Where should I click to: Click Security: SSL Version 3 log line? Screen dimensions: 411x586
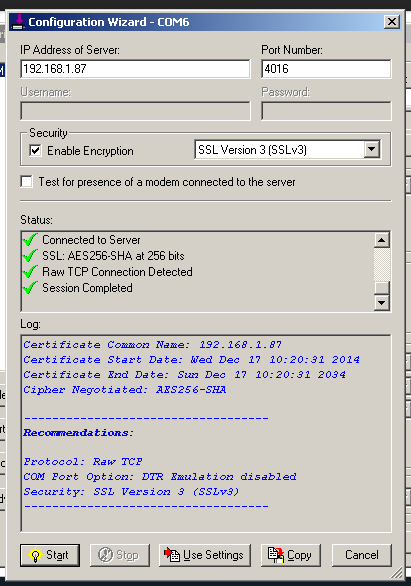pos(131,491)
